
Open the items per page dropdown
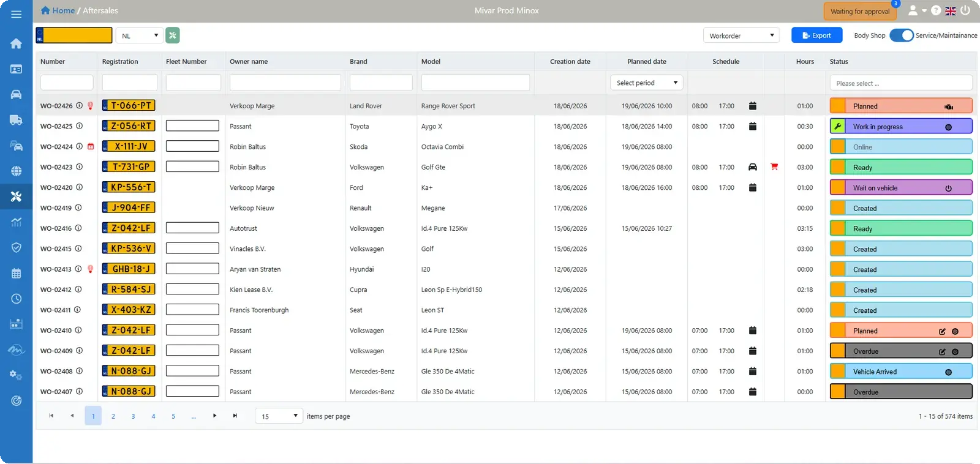pos(279,416)
